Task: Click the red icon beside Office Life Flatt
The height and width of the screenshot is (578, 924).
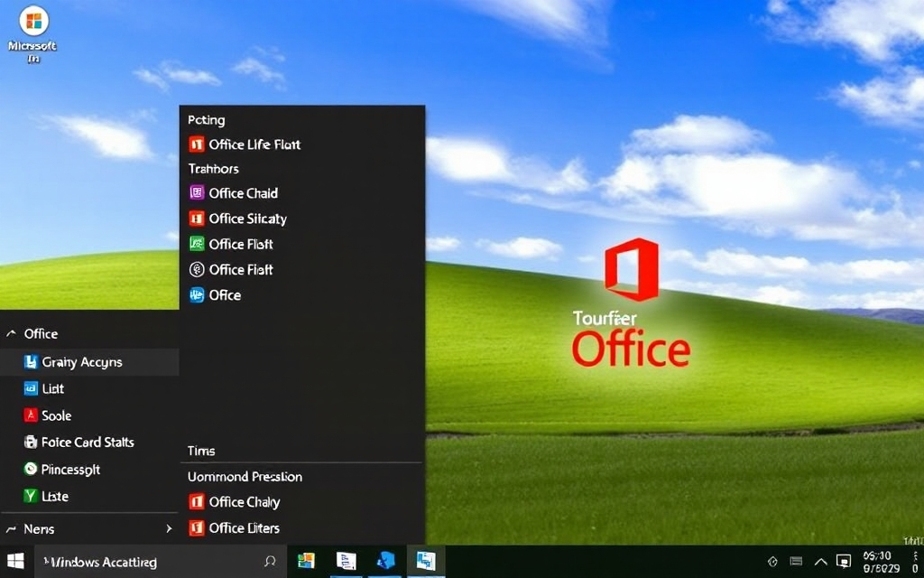Action: (197, 144)
